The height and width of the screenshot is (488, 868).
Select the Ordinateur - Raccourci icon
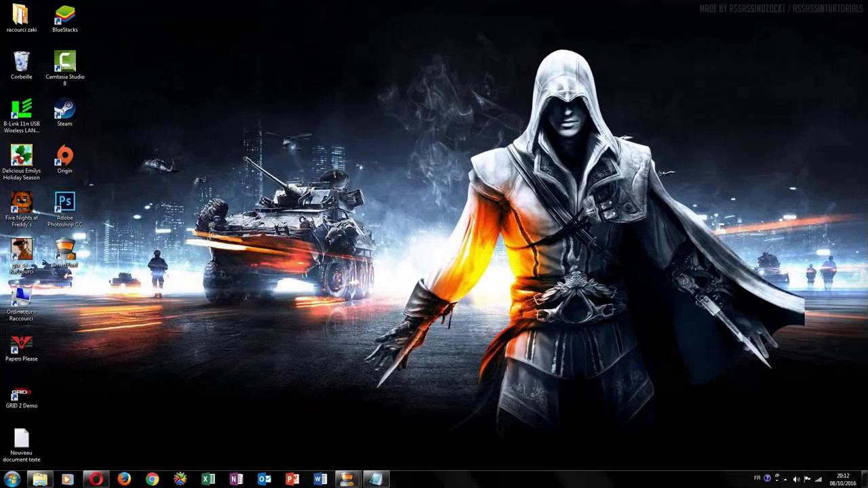coord(21,303)
